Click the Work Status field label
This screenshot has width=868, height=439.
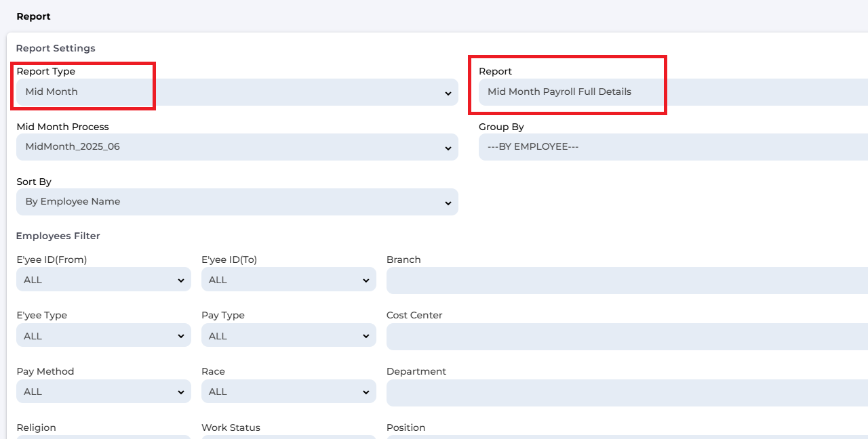231,427
